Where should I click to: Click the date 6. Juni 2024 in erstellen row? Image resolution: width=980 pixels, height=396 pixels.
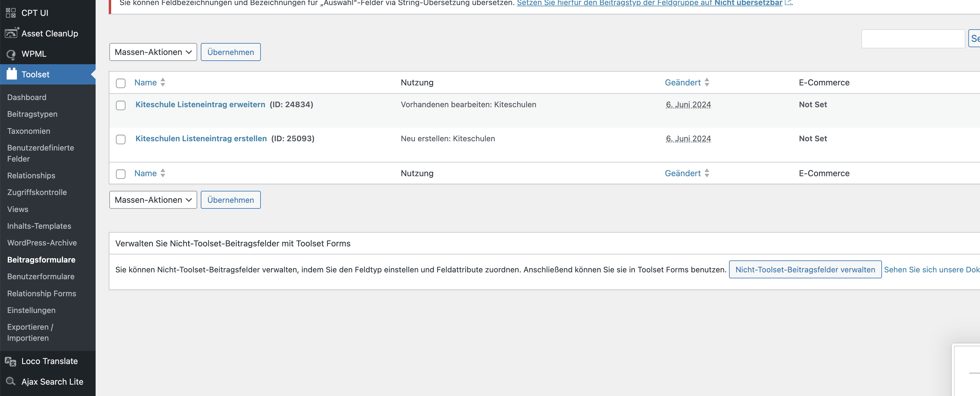pyautogui.click(x=688, y=139)
